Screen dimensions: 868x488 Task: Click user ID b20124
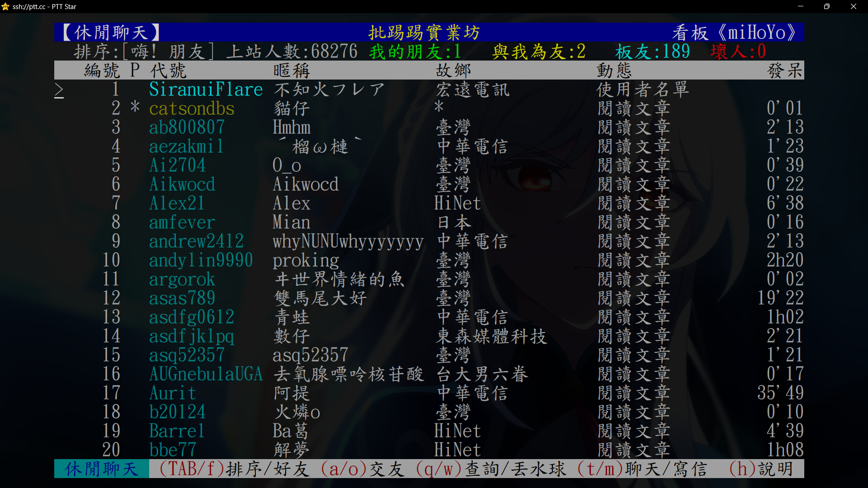click(177, 412)
